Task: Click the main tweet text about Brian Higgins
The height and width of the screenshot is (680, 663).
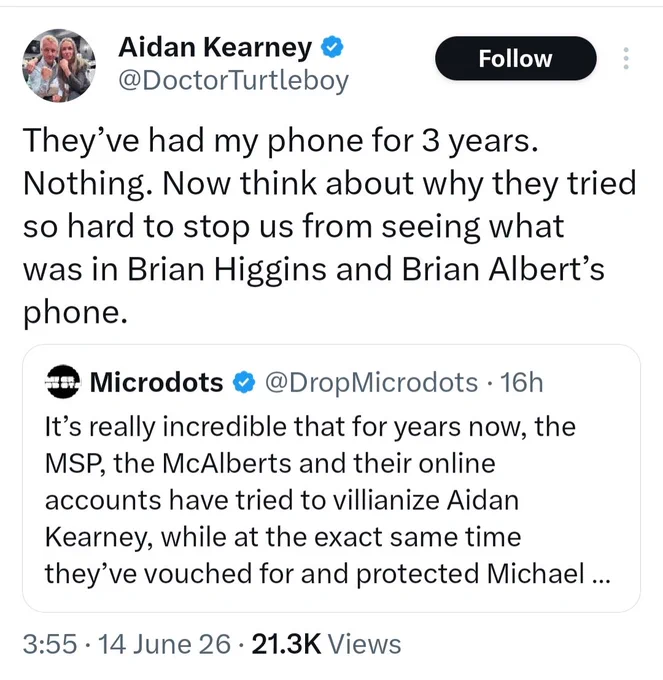Action: click(x=330, y=226)
